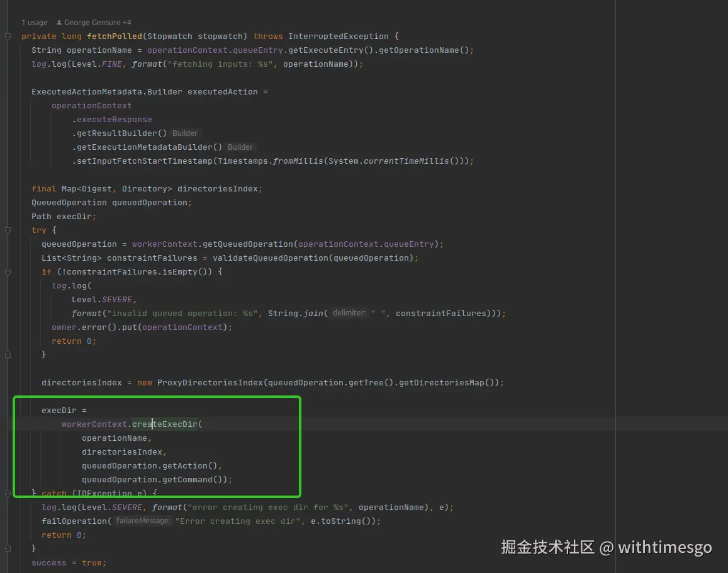Click InterruptedException in method signature

(338, 37)
